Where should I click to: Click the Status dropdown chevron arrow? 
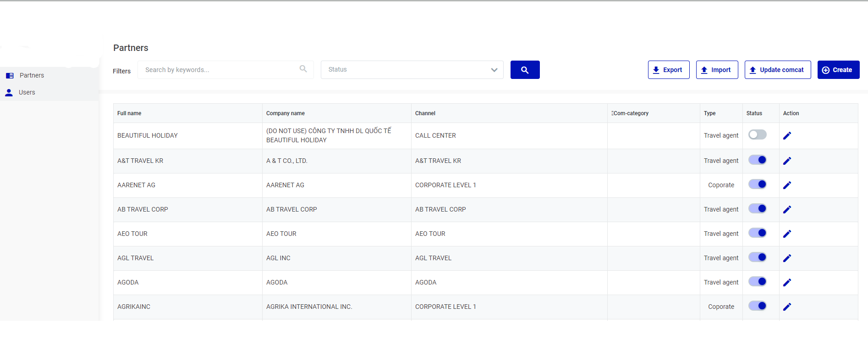[494, 70]
